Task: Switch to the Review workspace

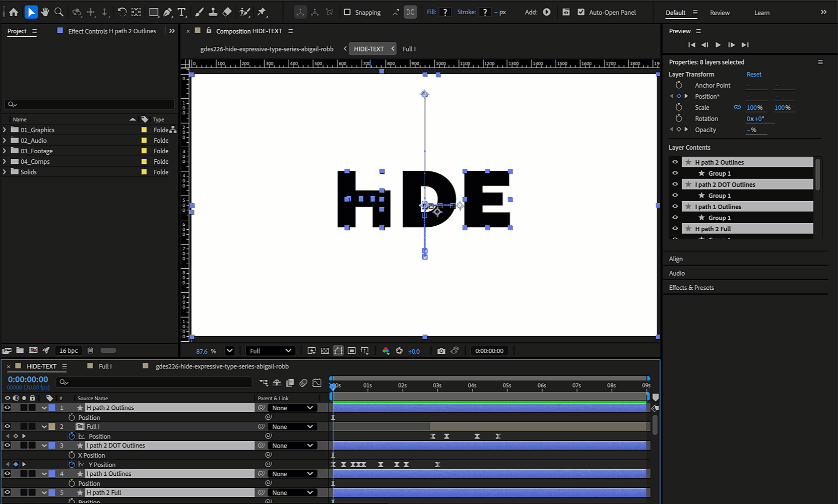Action: (720, 13)
